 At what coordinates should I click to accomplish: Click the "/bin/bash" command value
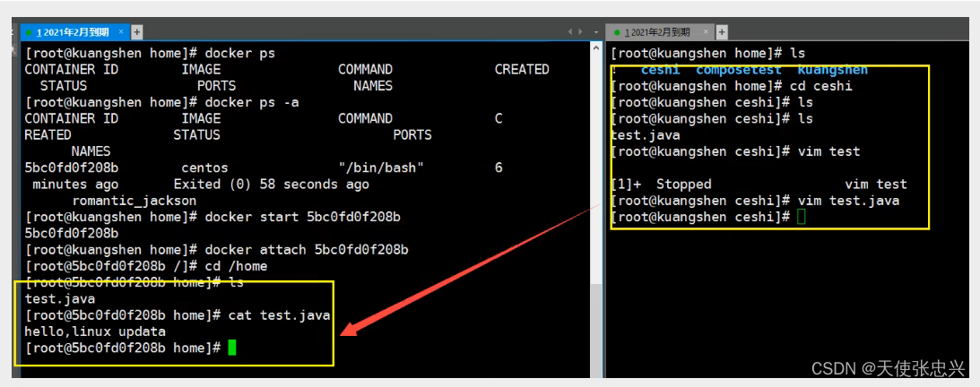click(x=381, y=168)
